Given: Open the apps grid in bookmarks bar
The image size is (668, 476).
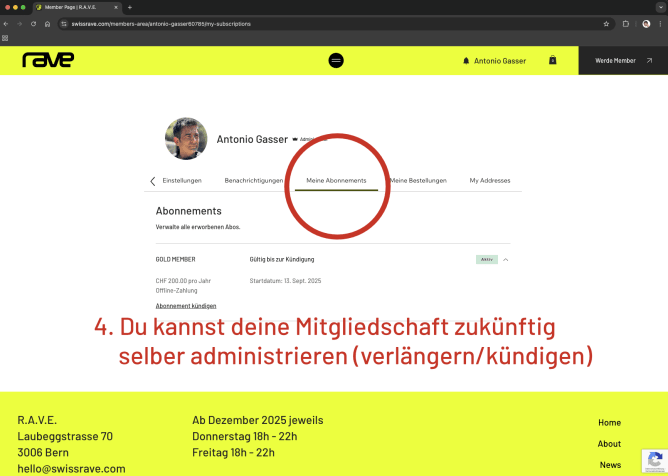Looking at the screenshot, I should [5, 38].
